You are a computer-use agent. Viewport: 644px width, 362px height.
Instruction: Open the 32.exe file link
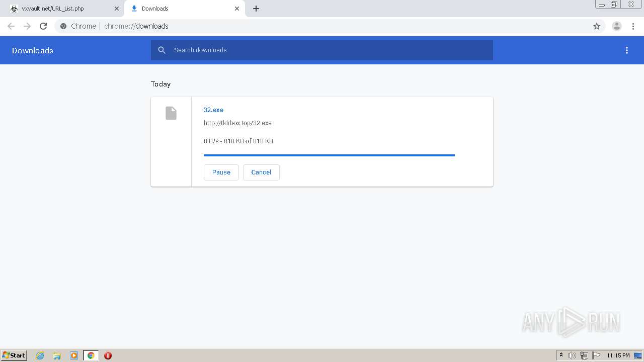(213, 110)
